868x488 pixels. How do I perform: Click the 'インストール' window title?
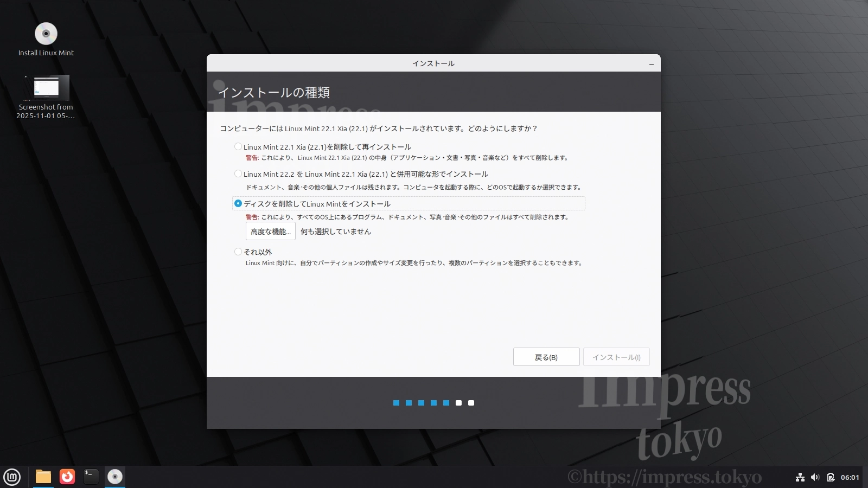[x=433, y=63]
